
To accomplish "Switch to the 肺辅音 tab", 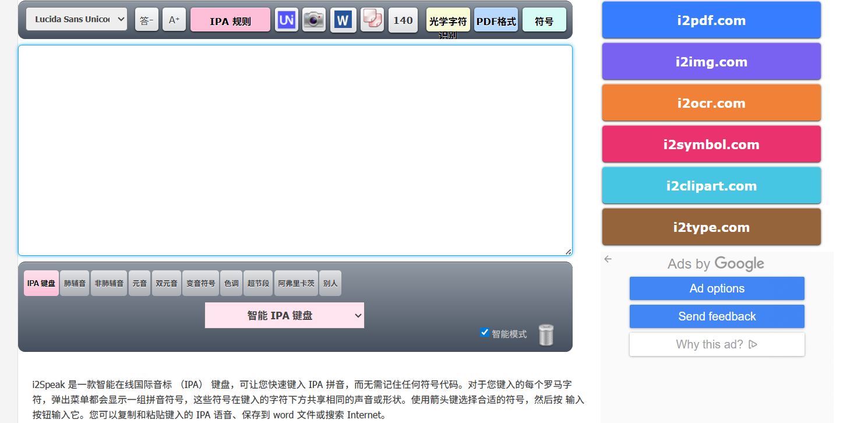I will click(75, 283).
